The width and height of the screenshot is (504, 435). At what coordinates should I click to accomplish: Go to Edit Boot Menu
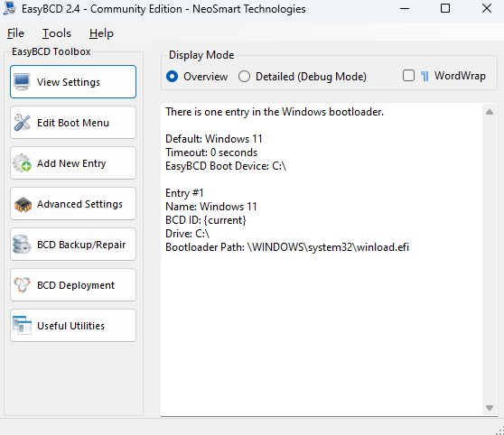coord(73,123)
